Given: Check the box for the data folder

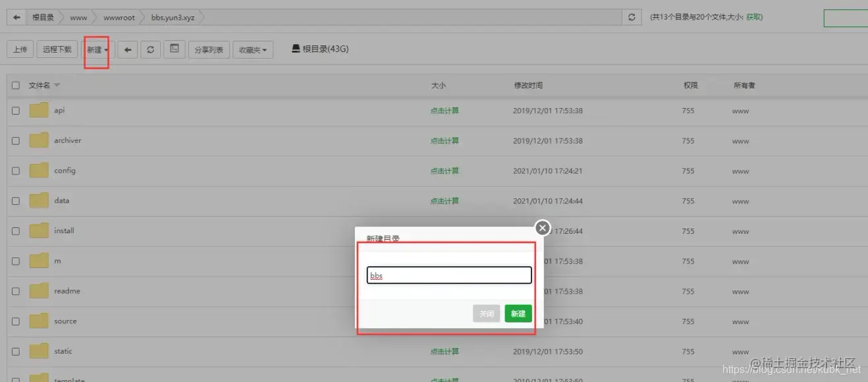Looking at the screenshot, I should pyautogui.click(x=16, y=201).
